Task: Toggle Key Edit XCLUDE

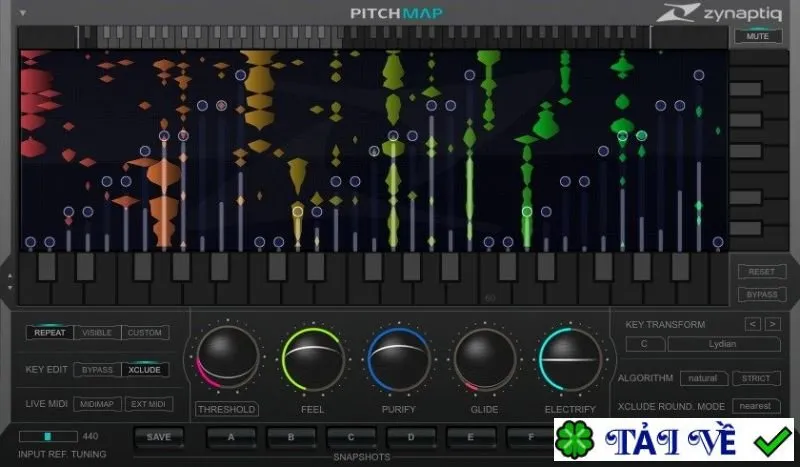Action: tap(145, 370)
